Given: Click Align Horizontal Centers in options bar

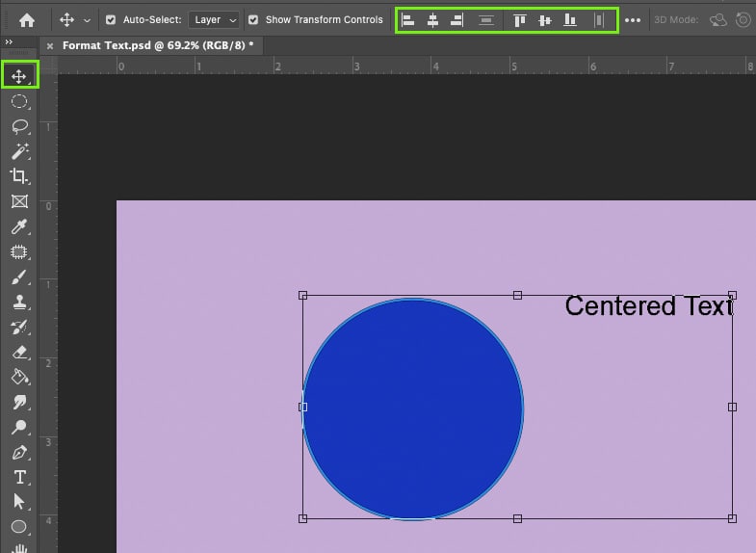Looking at the screenshot, I should coord(432,19).
